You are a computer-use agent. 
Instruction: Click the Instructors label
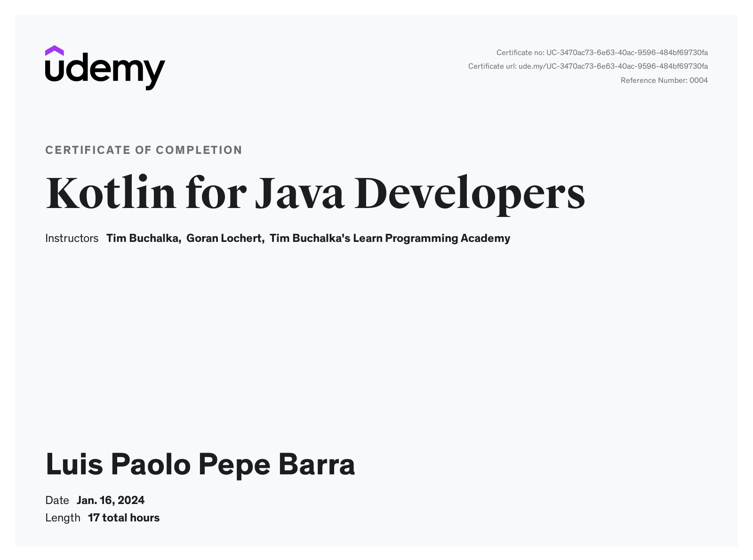click(x=72, y=238)
